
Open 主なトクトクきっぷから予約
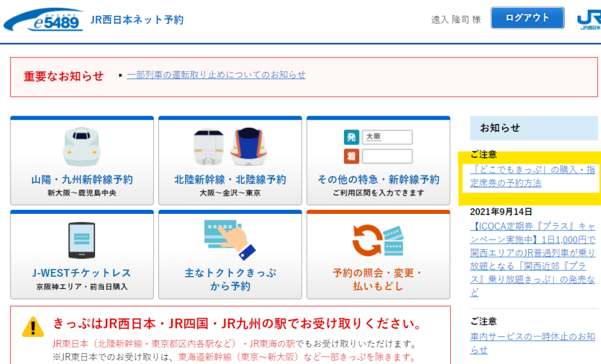coord(230,254)
